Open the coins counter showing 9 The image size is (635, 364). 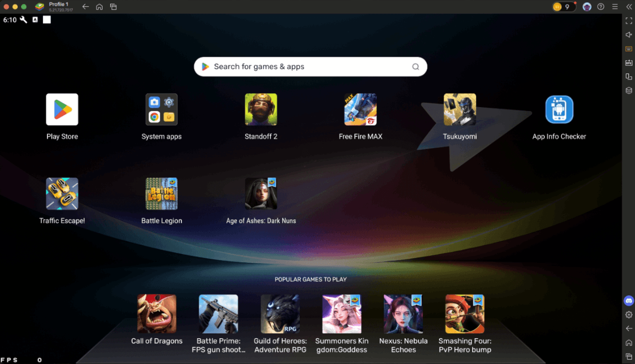tap(564, 6)
